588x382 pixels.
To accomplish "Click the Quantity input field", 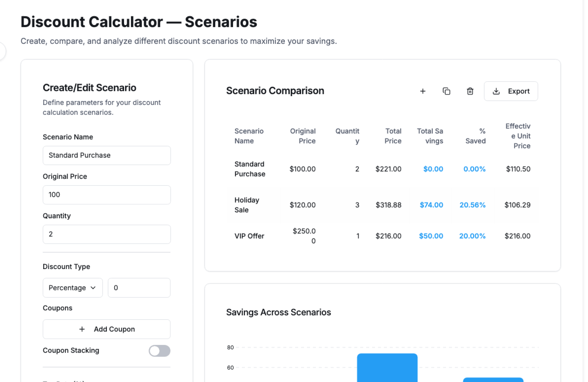I will click(107, 234).
